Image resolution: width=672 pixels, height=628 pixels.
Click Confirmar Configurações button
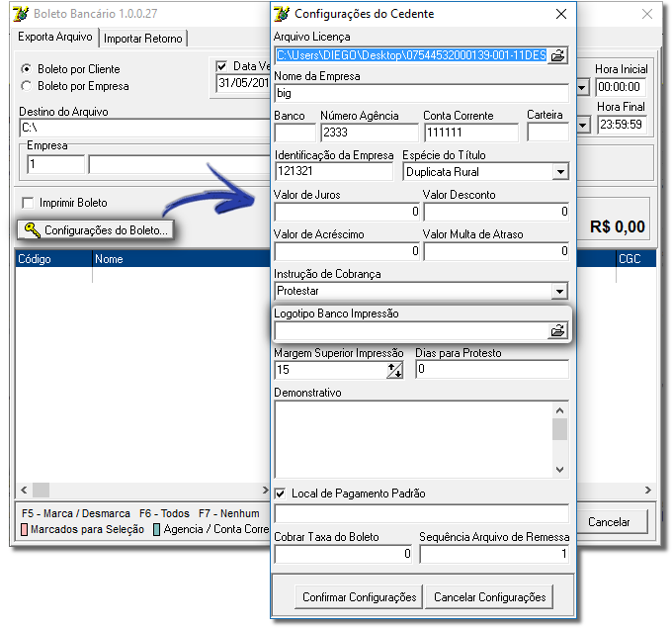[359, 596]
